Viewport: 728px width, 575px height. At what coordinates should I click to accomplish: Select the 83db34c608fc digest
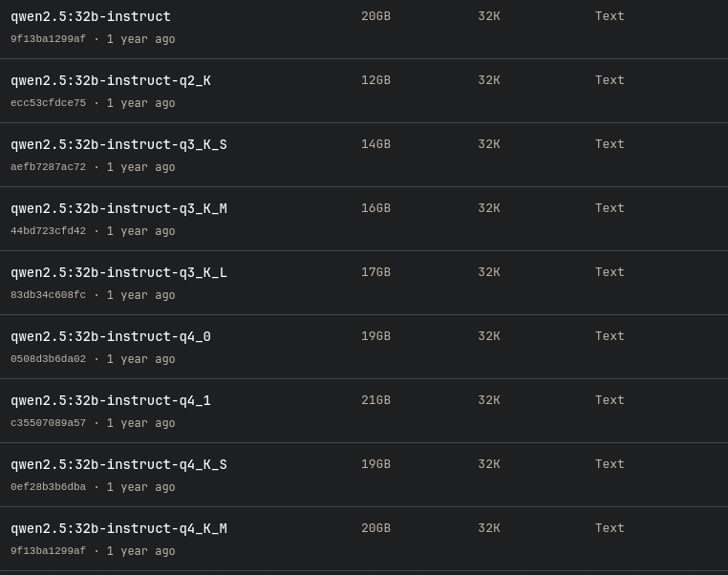tap(48, 295)
